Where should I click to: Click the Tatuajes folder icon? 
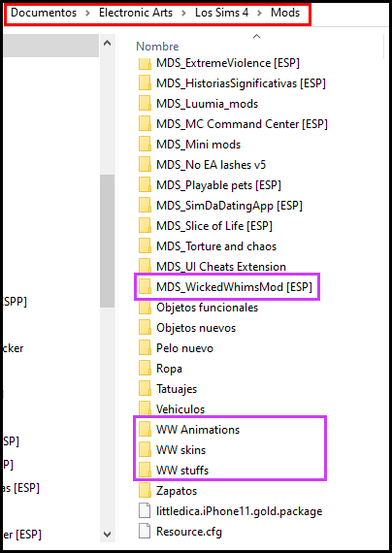(145, 389)
